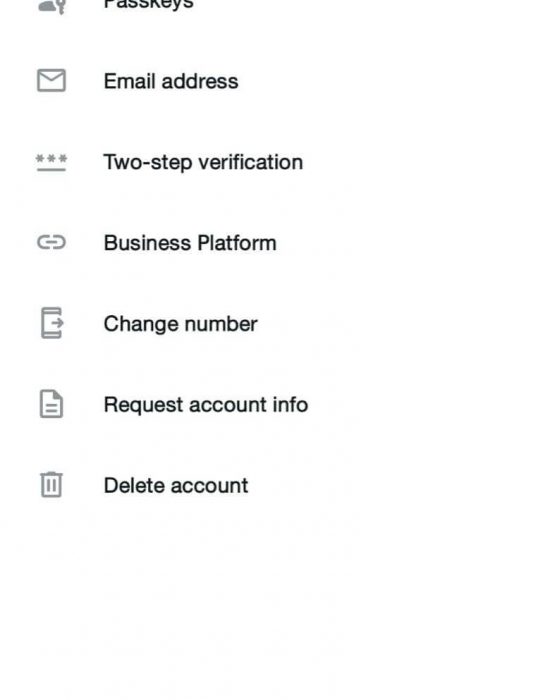
Task: Open the Email address option
Action: [275, 81]
